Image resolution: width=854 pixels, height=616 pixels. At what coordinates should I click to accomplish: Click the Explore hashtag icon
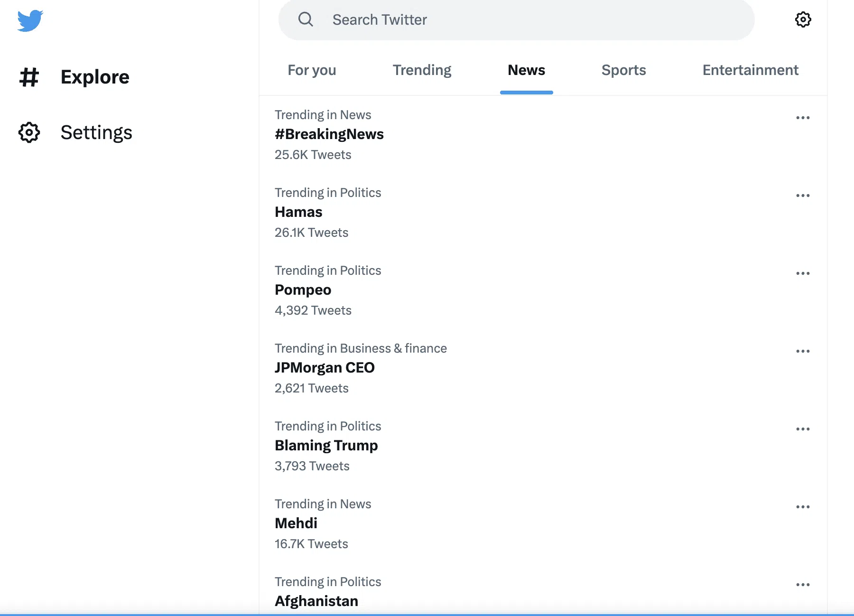29,77
